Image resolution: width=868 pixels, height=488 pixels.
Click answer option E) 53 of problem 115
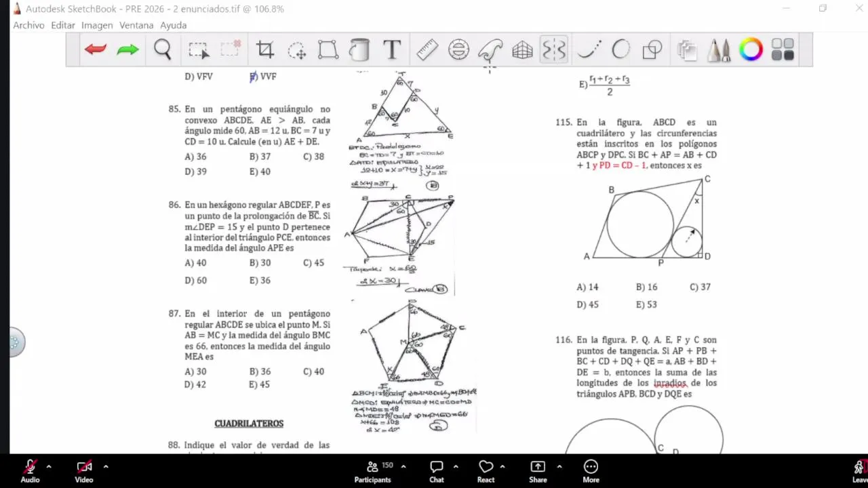[x=646, y=304]
